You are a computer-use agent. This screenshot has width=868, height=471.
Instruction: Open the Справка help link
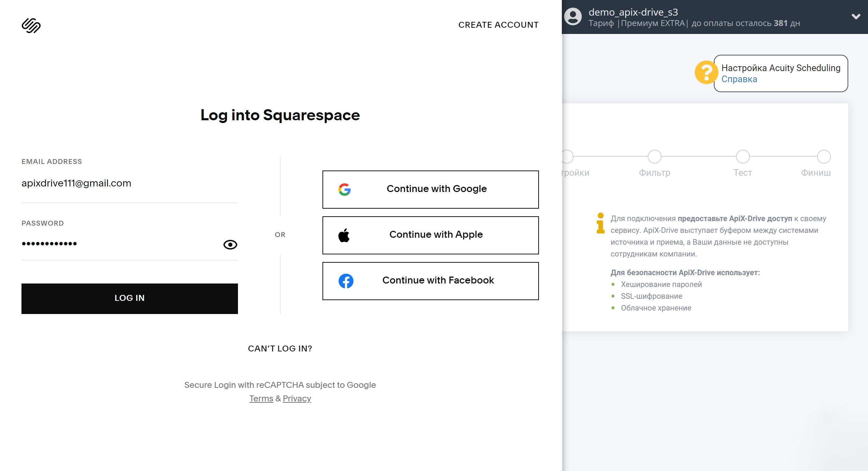click(x=739, y=79)
